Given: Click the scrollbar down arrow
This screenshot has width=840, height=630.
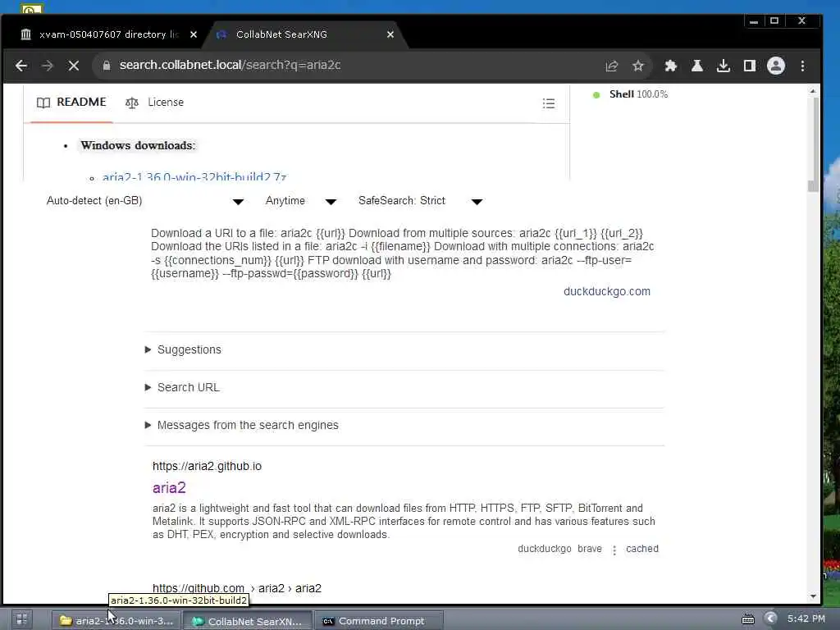Looking at the screenshot, I should [813, 596].
